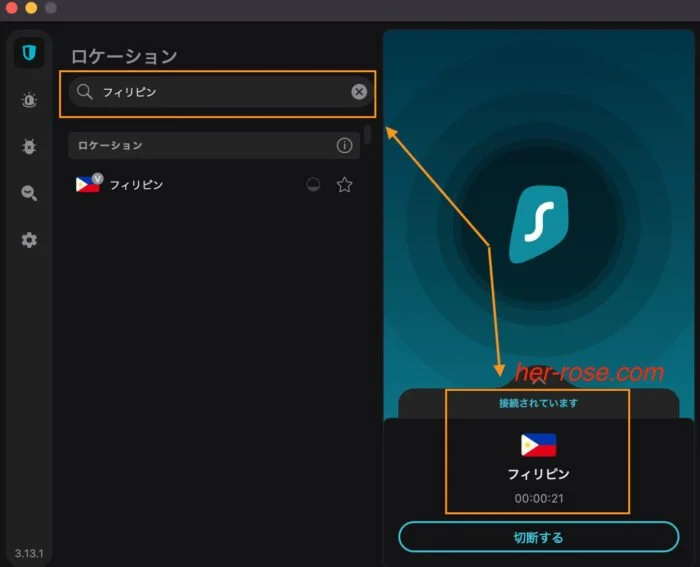Open the Alert siren icon in the sidebar
The width and height of the screenshot is (700, 567).
pos(29,100)
